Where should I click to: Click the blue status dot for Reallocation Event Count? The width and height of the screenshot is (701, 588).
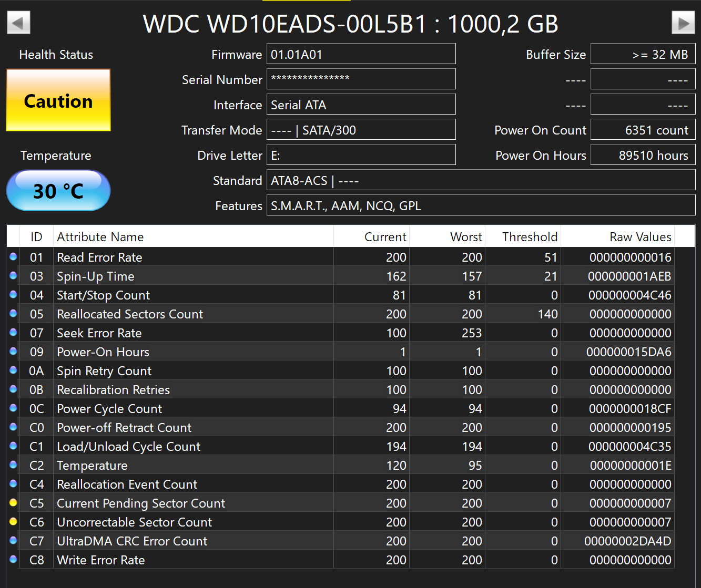13,484
